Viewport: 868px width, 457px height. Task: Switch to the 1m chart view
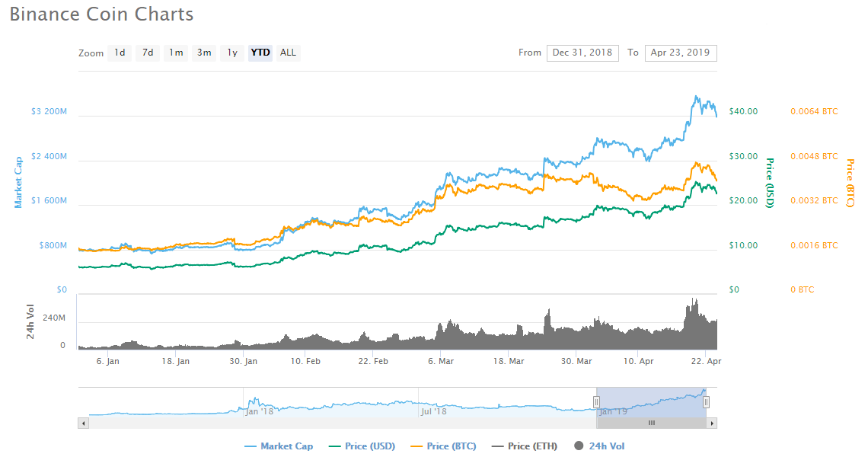click(175, 53)
